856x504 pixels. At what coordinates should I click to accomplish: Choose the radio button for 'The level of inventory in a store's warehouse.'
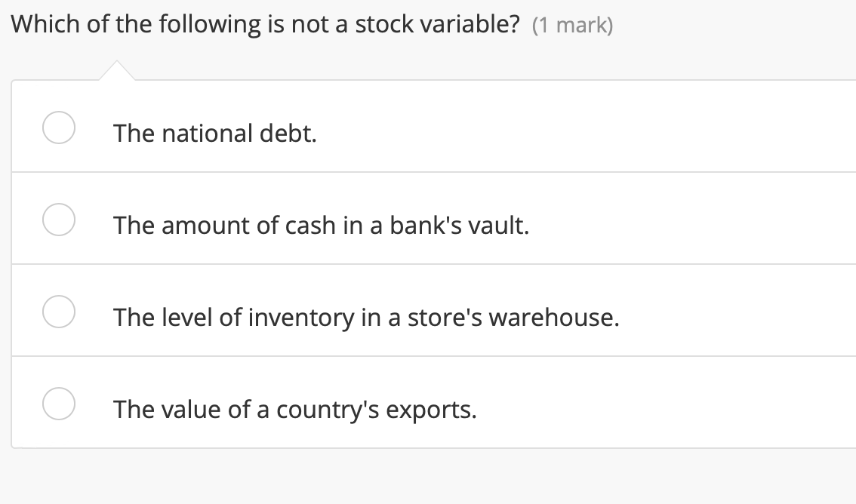(x=59, y=312)
